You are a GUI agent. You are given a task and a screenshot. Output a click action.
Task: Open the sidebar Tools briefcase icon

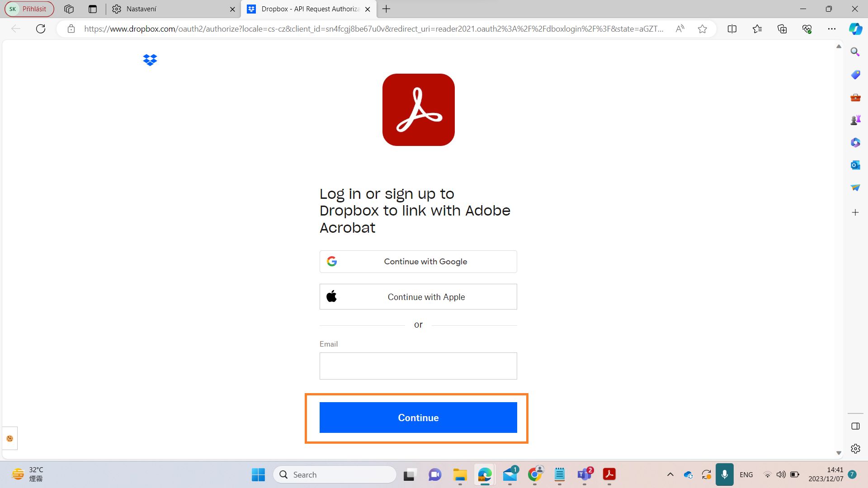[x=855, y=97]
